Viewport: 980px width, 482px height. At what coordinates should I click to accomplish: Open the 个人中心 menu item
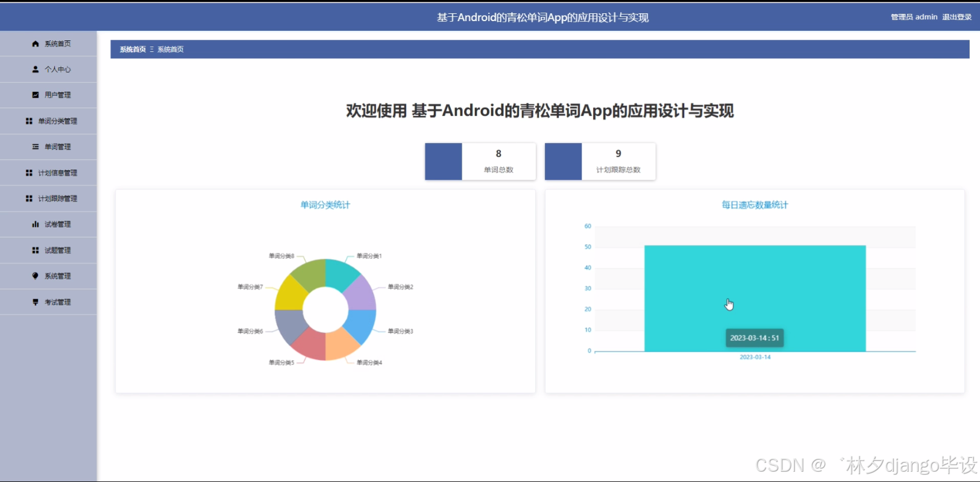pyautogui.click(x=48, y=69)
